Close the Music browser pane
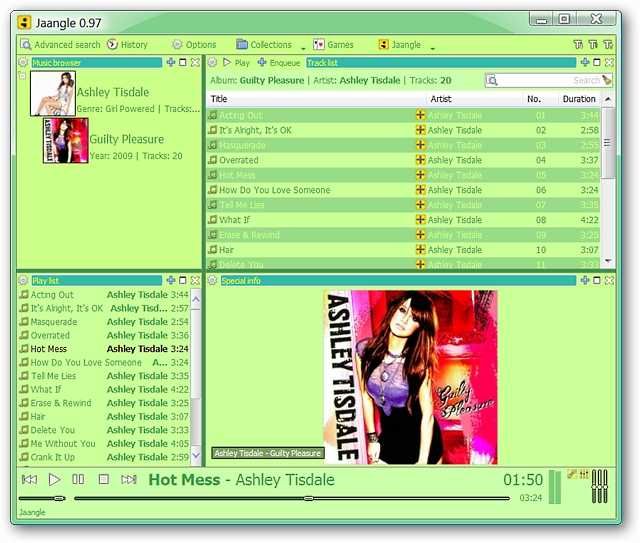640x543 pixels. coord(196,62)
